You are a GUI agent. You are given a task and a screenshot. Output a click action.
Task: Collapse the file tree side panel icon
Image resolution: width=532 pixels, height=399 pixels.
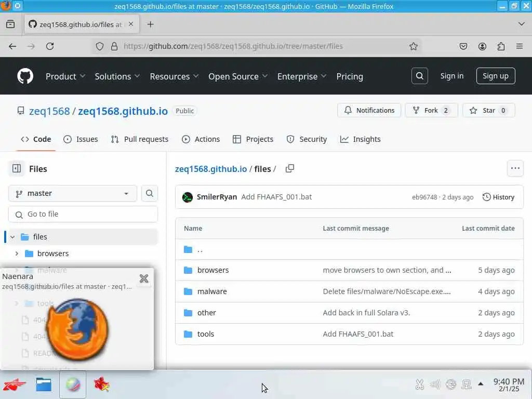pos(16,169)
